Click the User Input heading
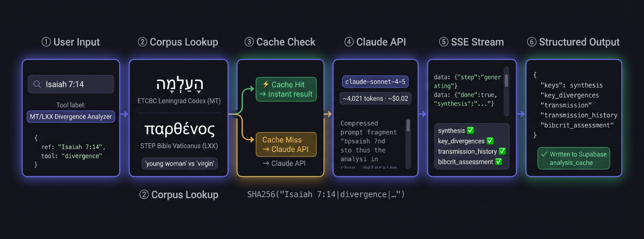 pyautogui.click(x=70, y=42)
